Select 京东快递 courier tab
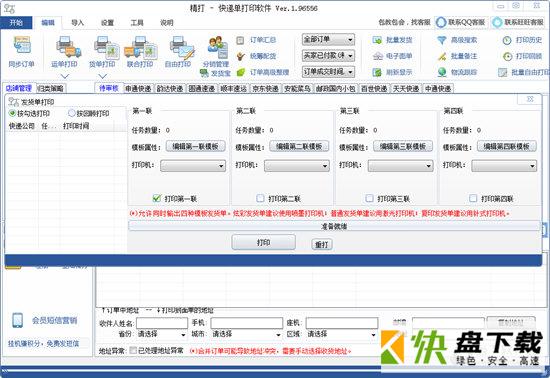Screen dimensions: 550x378 pyautogui.click(x=265, y=89)
